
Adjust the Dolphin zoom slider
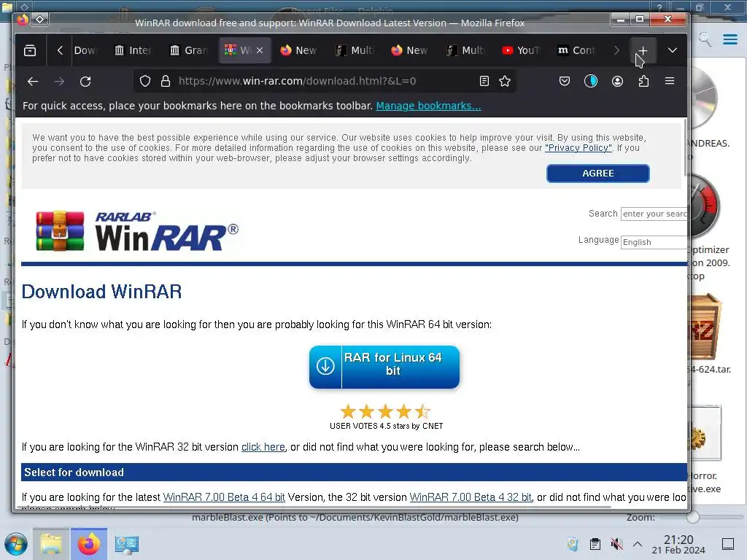tap(693, 517)
